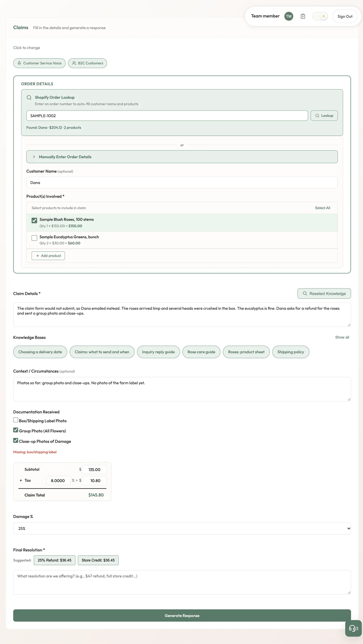
Task: Edit Tax percentage field 8.0000
Action: (x=58, y=481)
